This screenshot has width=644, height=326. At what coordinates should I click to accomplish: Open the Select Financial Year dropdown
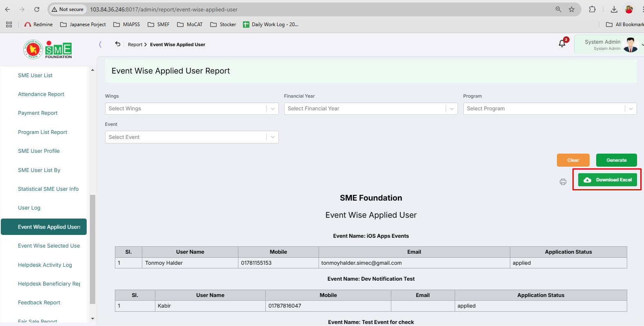pos(371,109)
